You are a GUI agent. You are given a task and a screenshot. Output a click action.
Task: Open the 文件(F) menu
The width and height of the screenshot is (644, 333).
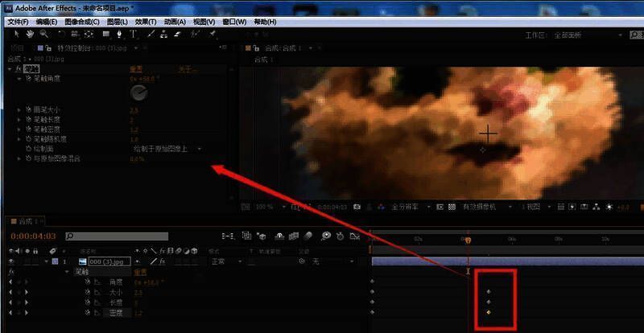pos(19,22)
